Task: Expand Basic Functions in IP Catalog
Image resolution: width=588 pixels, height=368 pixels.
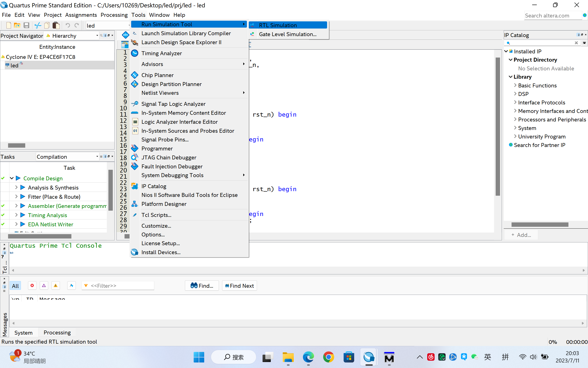Action: click(x=515, y=85)
